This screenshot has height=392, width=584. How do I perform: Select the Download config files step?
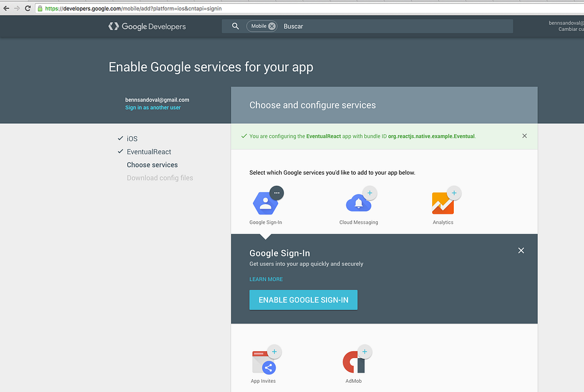coord(160,178)
